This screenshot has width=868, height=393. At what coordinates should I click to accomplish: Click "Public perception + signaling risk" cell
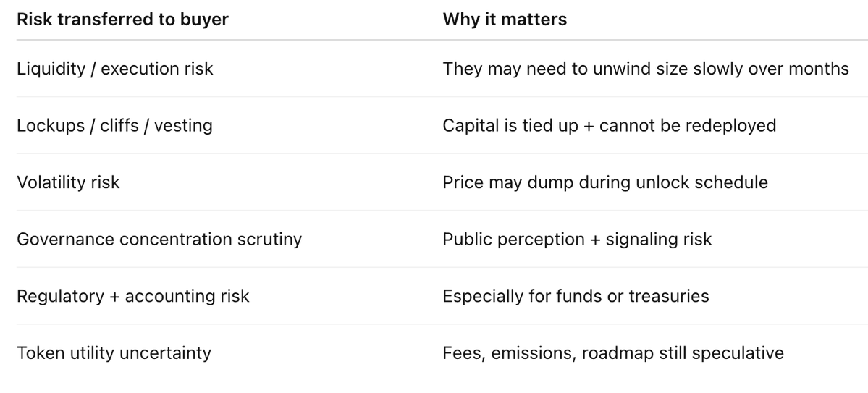coord(577,239)
